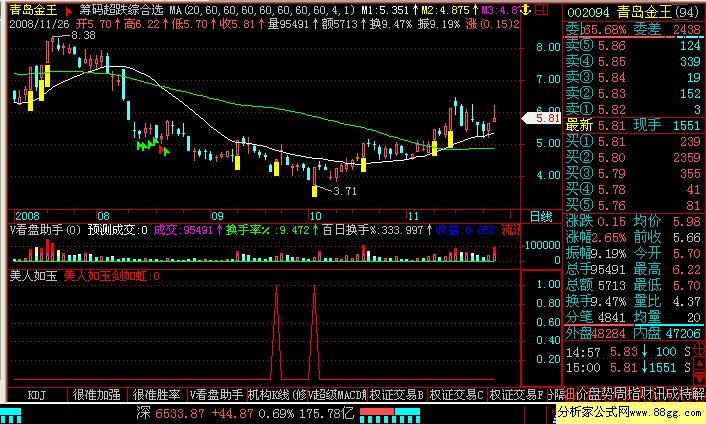Click the 8.38 high price label on the chart

83,35
